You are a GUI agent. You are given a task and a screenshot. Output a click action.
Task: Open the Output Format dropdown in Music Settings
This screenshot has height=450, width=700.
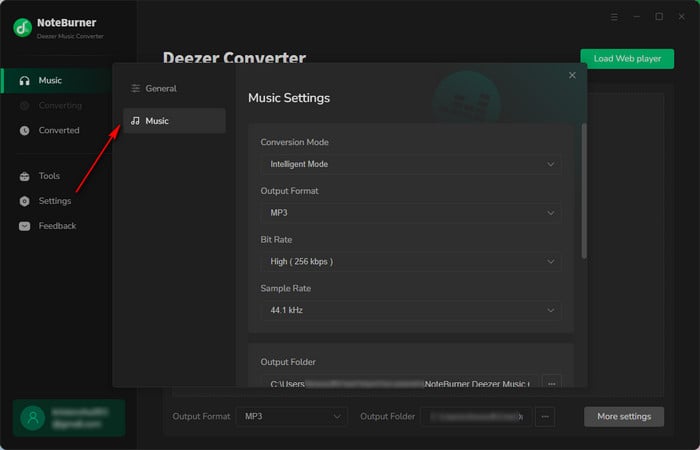pos(411,213)
